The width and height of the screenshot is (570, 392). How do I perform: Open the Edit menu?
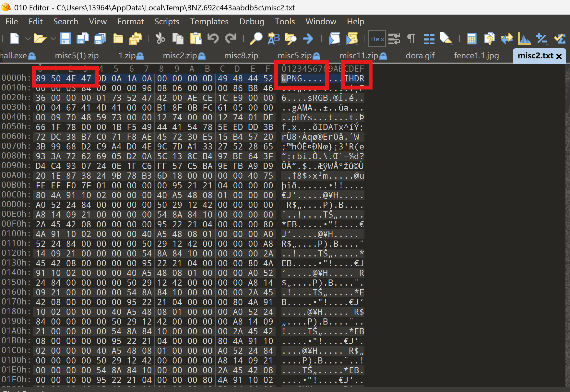[x=36, y=21]
